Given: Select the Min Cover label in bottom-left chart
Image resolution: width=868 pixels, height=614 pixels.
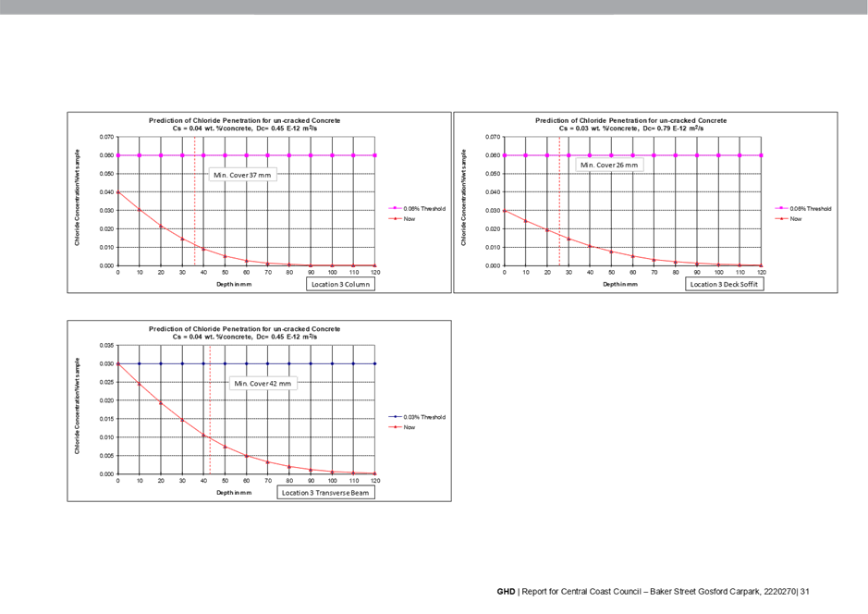Looking at the screenshot, I should click(263, 384).
